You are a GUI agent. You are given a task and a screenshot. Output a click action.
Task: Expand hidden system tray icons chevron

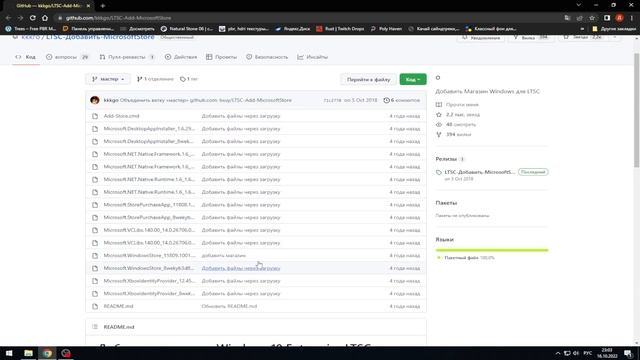558,353
